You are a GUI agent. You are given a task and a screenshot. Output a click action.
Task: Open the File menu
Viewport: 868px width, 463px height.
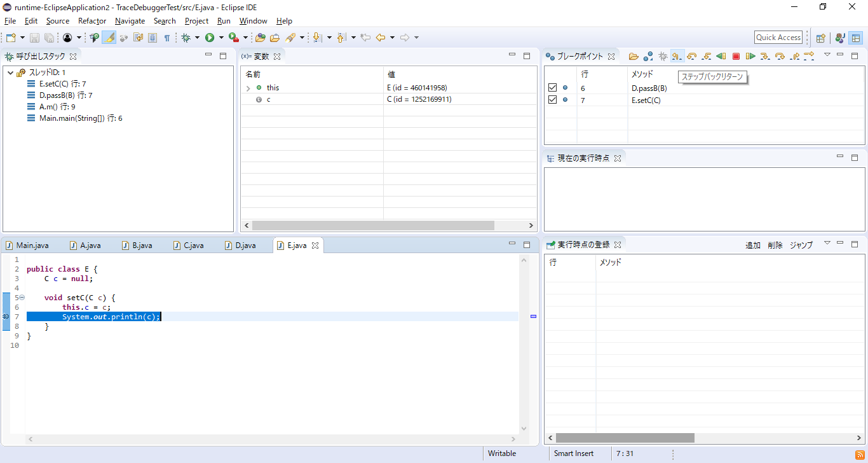[10, 21]
